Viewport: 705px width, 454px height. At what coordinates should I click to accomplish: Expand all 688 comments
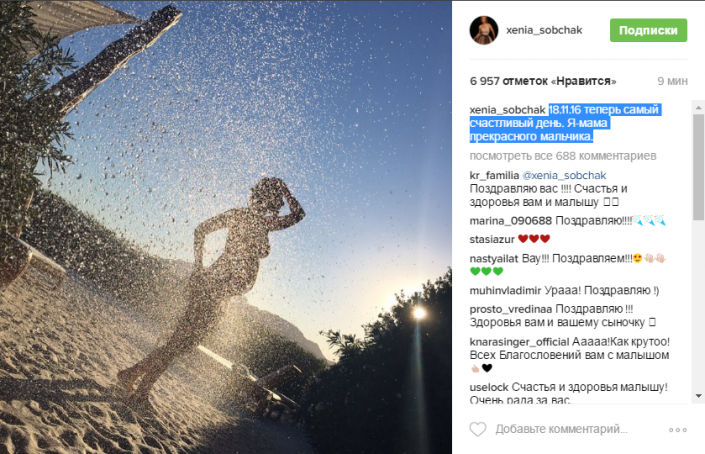[563, 156]
